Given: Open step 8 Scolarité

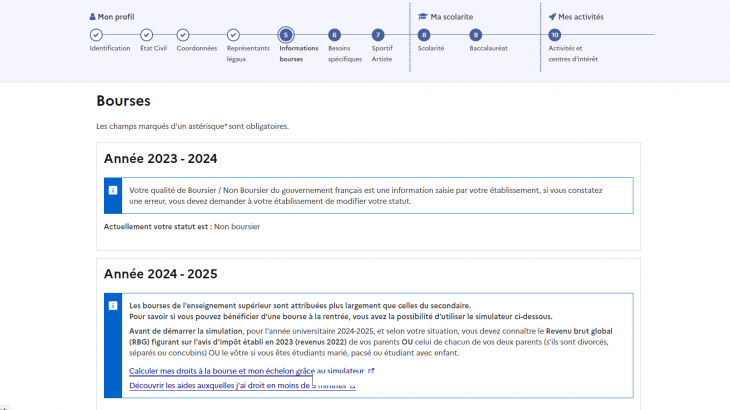Looking at the screenshot, I should [x=424, y=35].
